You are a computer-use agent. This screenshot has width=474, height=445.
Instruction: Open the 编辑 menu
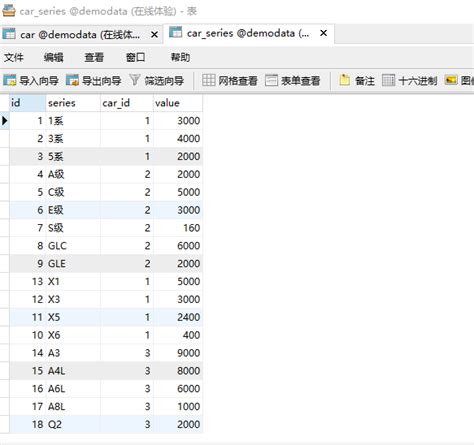53,57
